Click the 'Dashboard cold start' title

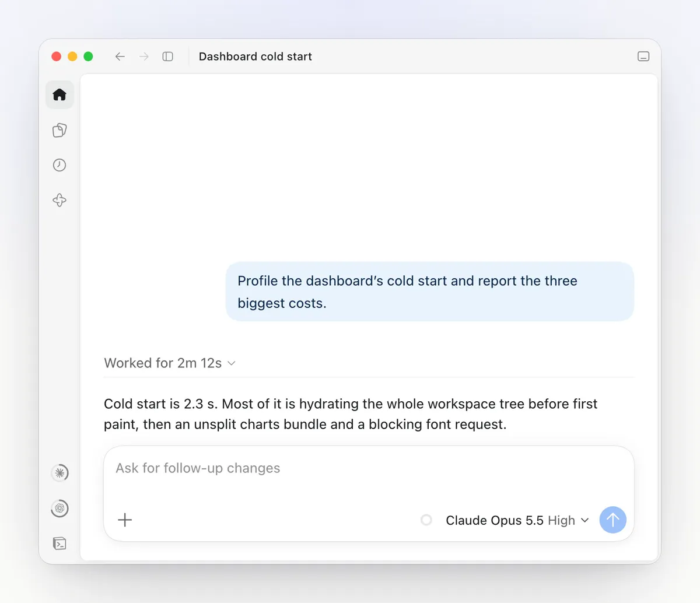tap(256, 57)
